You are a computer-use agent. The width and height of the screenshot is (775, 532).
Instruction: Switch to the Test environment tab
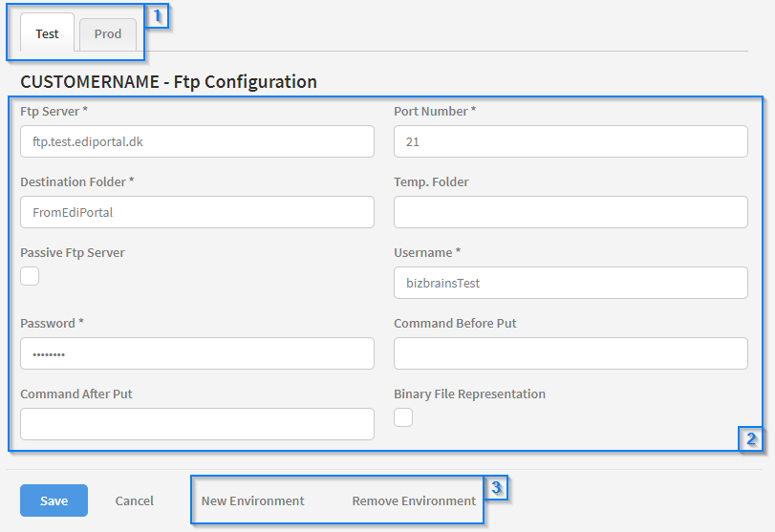click(x=47, y=34)
